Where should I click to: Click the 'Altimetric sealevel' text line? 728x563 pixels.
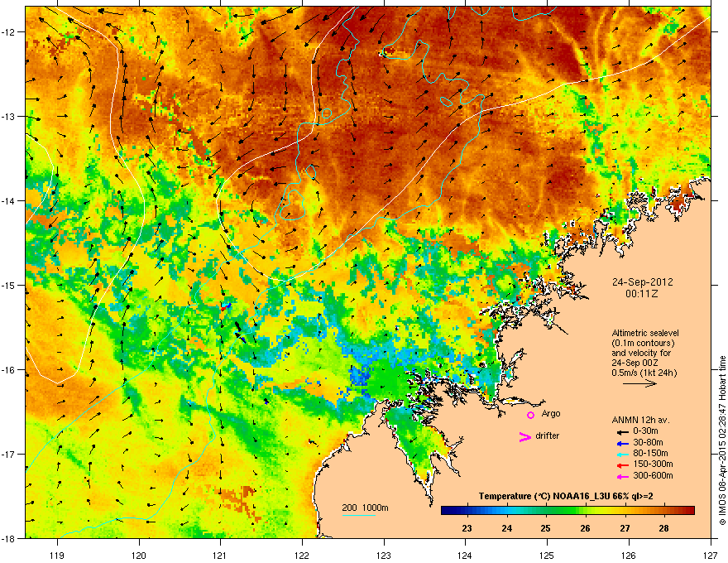coord(645,333)
